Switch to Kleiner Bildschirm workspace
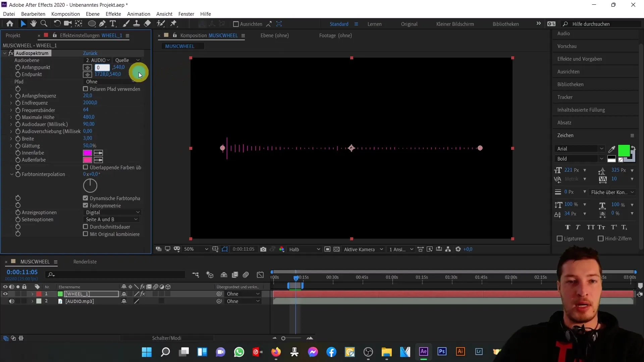Viewport: 644px width, 362px height. pyautogui.click(x=455, y=24)
